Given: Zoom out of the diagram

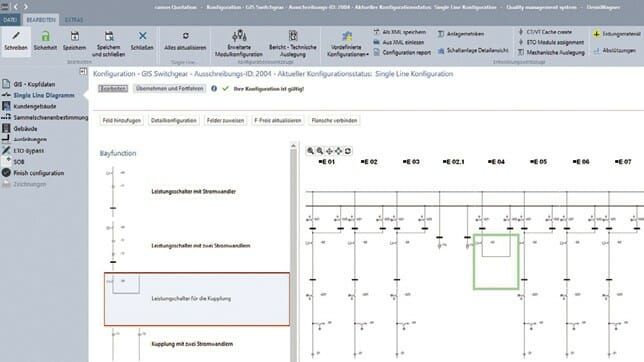Looking at the screenshot, I should point(320,151).
